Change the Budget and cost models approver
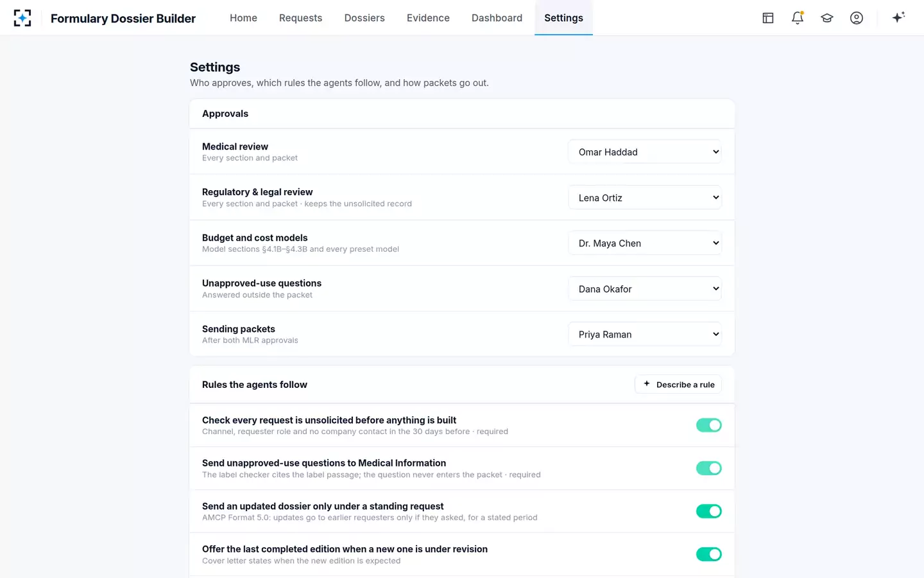 tap(645, 243)
